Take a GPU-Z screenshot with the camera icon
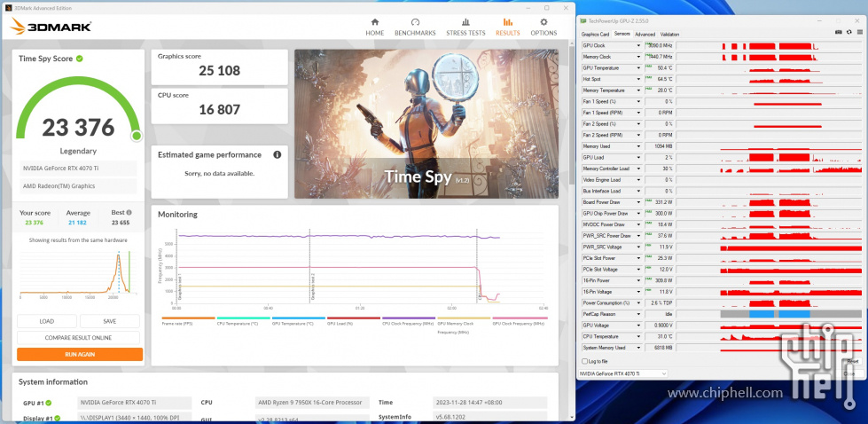868x424 pixels. 839,32
